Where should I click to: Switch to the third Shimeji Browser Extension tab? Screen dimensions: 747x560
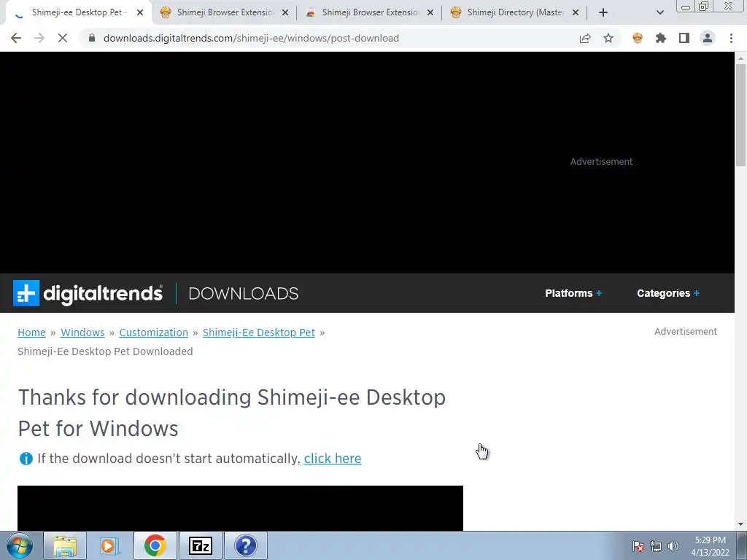[x=371, y=12]
